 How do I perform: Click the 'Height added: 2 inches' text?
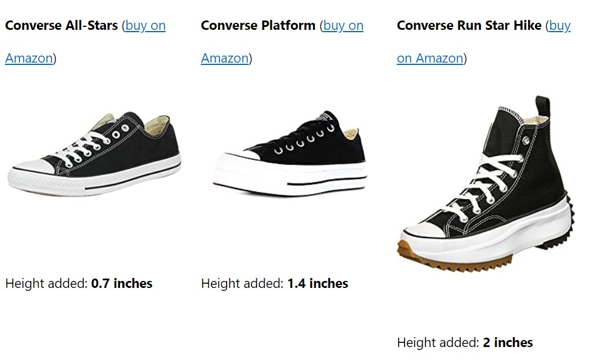(465, 342)
